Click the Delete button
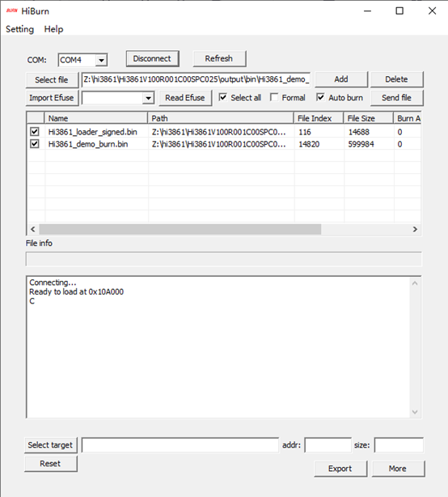 click(397, 79)
